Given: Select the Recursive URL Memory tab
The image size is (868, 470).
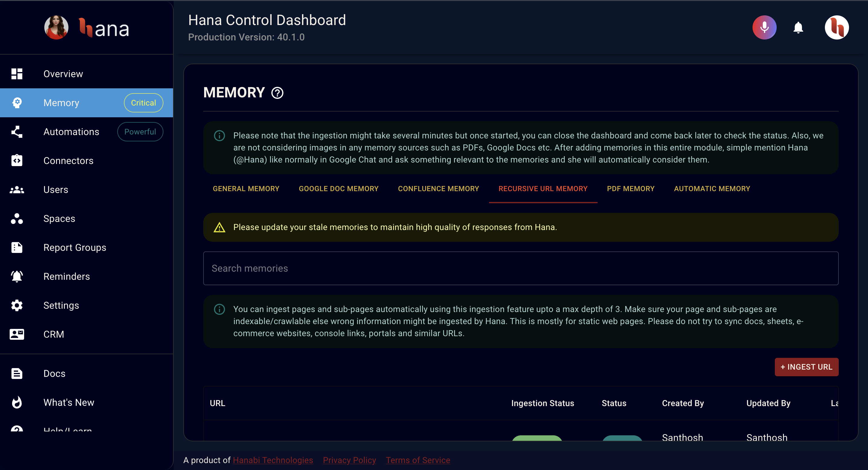Looking at the screenshot, I should pyautogui.click(x=543, y=189).
